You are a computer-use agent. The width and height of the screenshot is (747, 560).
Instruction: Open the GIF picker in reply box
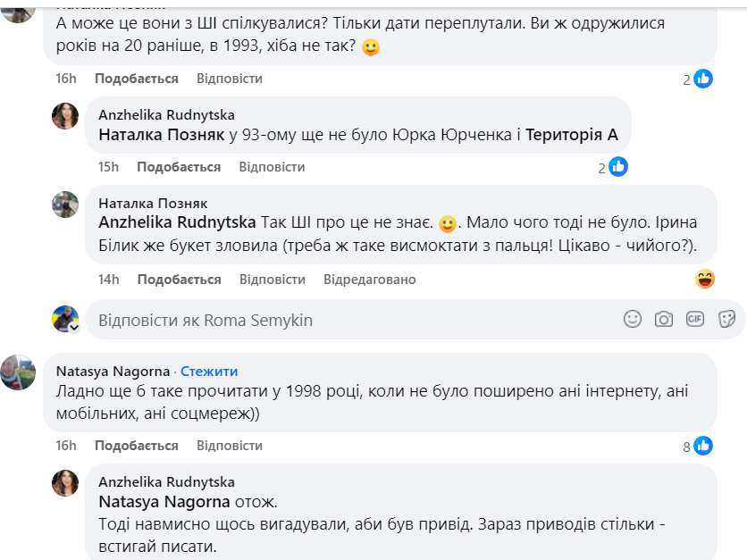tap(695, 319)
